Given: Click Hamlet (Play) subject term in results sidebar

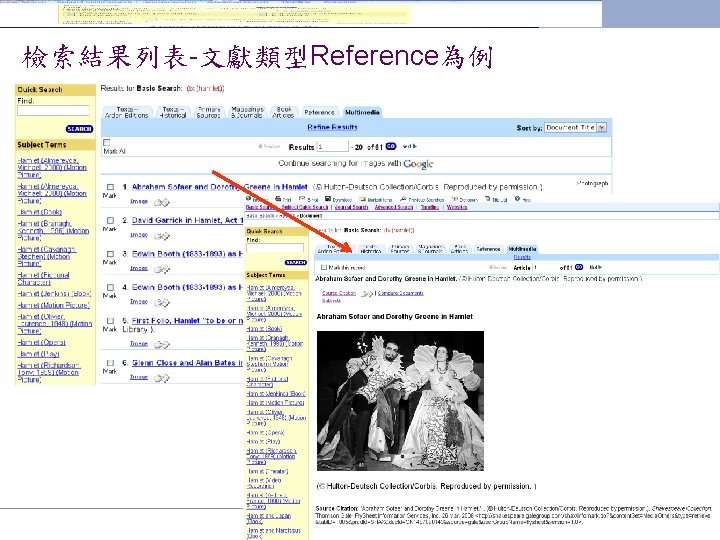Looking at the screenshot, I should 39,354.
